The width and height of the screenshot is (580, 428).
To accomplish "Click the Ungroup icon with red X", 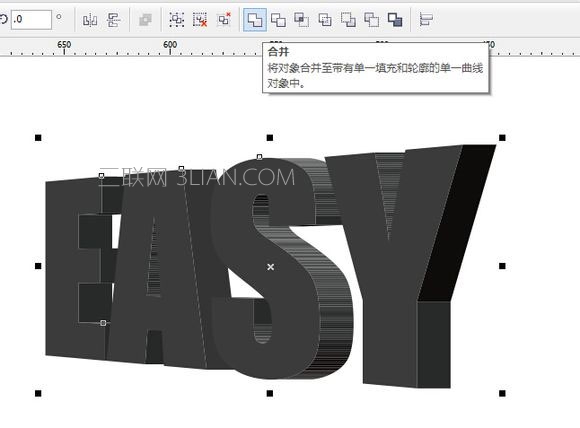I will pos(200,20).
